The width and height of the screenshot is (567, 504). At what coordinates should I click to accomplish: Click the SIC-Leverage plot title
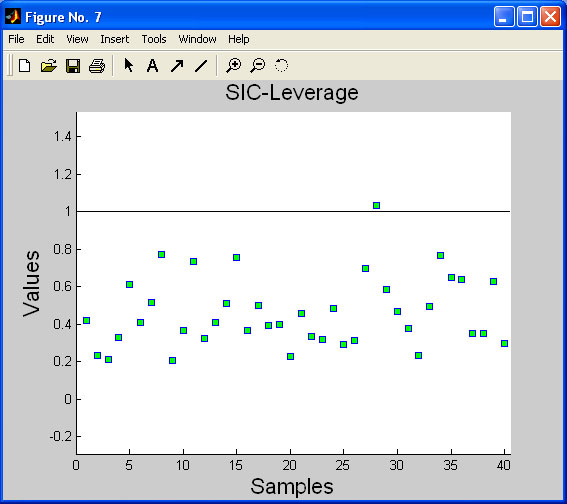click(292, 93)
